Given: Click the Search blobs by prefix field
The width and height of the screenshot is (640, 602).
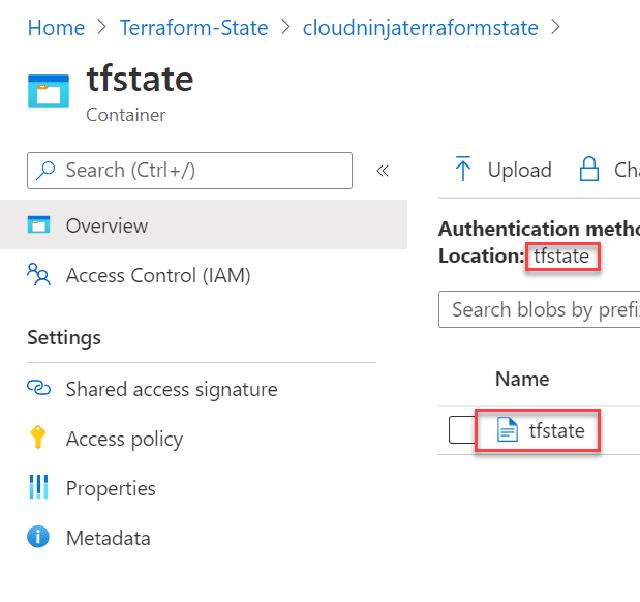Looking at the screenshot, I should pyautogui.click(x=540, y=309).
